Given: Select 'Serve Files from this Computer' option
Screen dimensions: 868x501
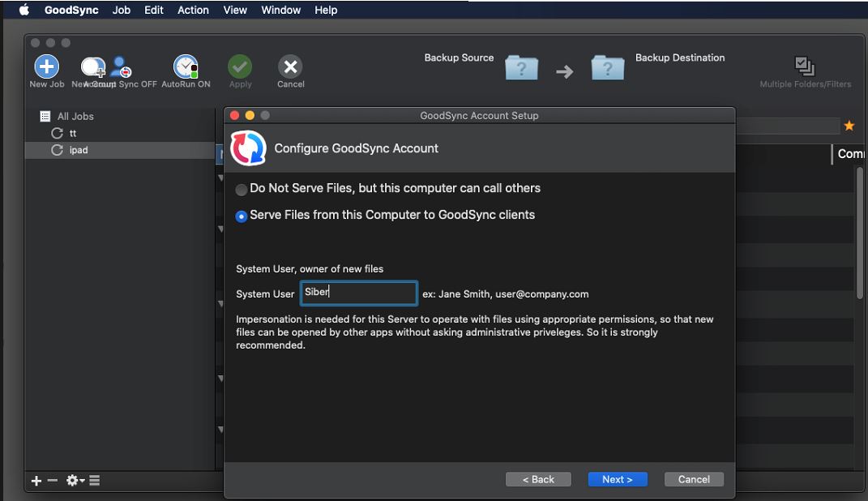Looking at the screenshot, I should click(242, 216).
